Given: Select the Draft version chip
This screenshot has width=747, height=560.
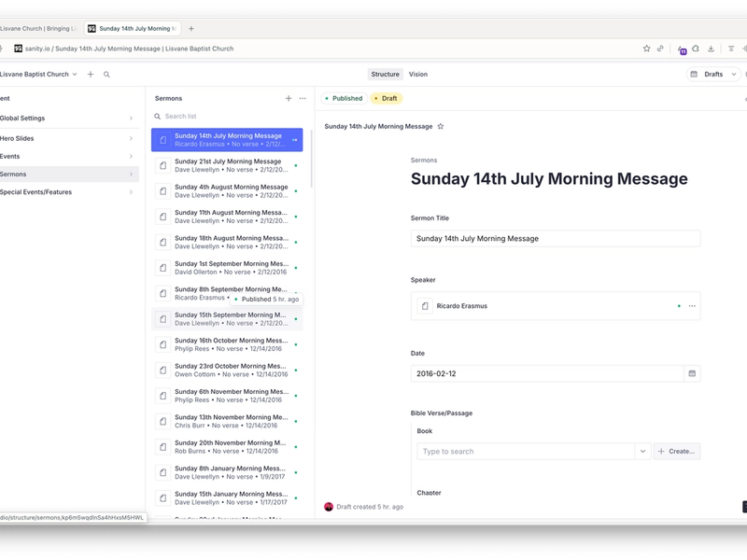Looking at the screenshot, I should pyautogui.click(x=387, y=98).
